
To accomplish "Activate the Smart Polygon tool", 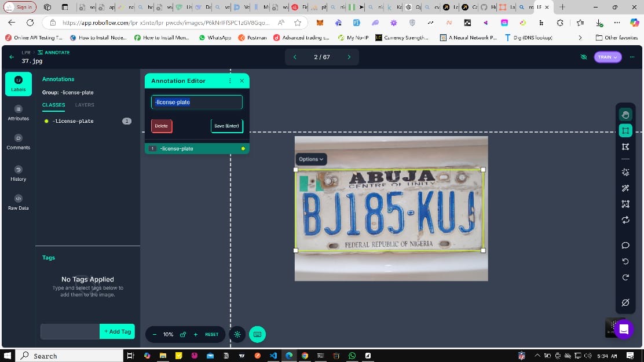I will click(625, 172).
